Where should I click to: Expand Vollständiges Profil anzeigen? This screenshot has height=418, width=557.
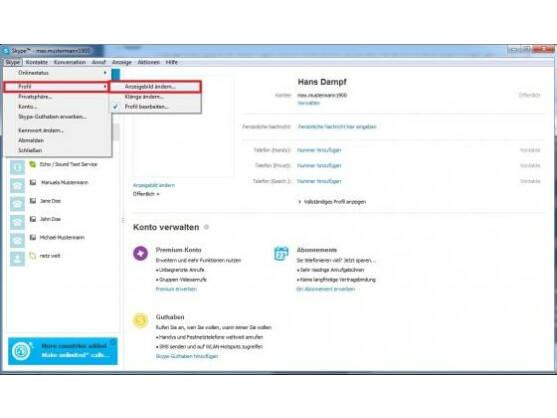tap(332, 202)
